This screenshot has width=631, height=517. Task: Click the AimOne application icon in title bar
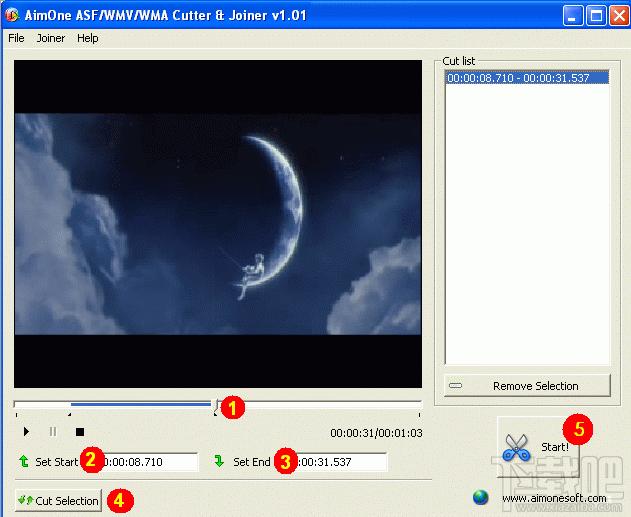click(x=12, y=15)
